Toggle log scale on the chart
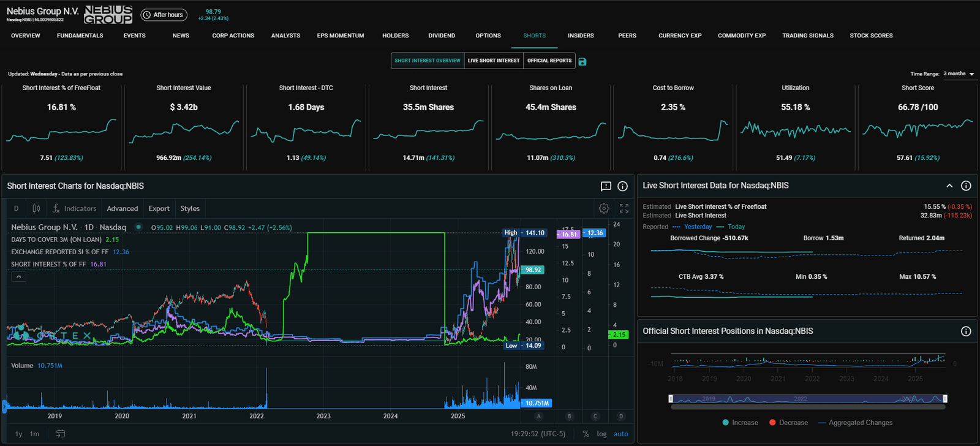The height and width of the screenshot is (446, 980). click(x=601, y=434)
